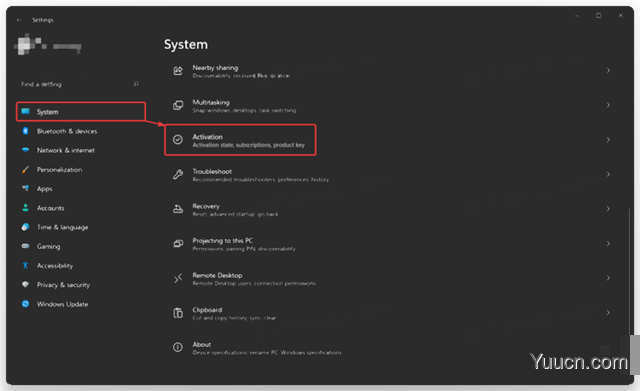640x391 pixels.
Task: Open Accounts label in sidebar
Action: click(50, 208)
